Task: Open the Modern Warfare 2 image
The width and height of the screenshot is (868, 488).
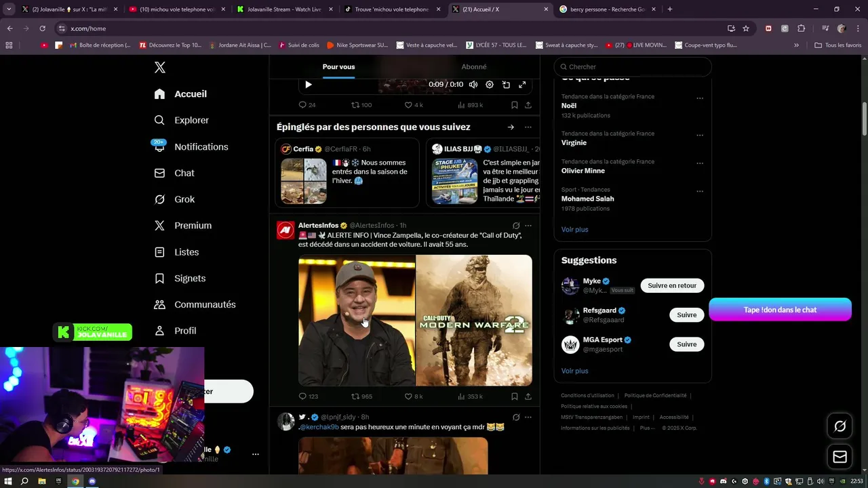Action: [474, 320]
